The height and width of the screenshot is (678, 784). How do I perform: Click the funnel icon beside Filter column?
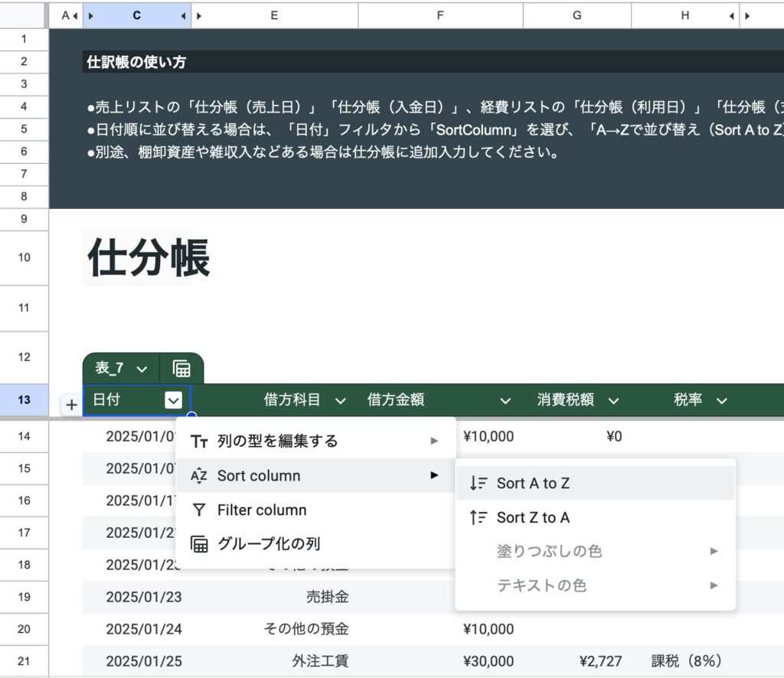199,510
